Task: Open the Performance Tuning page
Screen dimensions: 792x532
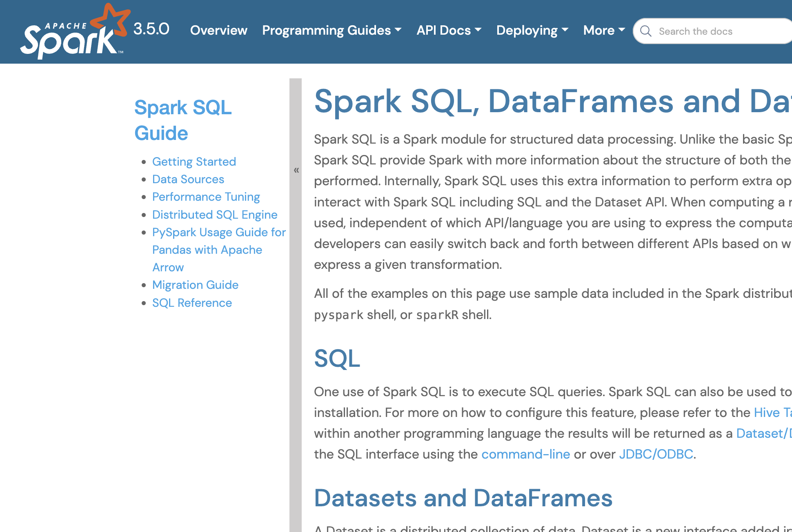Action: tap(206, 197)
